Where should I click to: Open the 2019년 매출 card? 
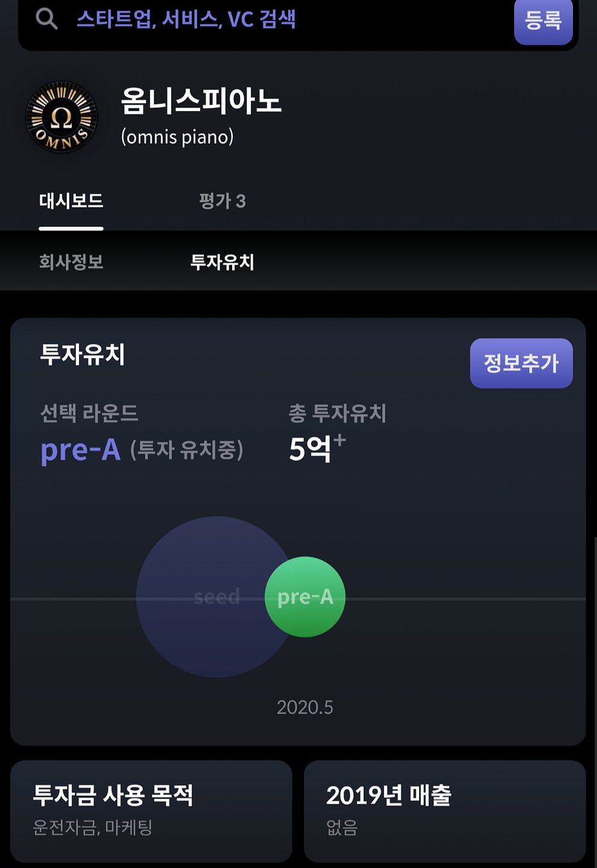(x=445, y=811)
